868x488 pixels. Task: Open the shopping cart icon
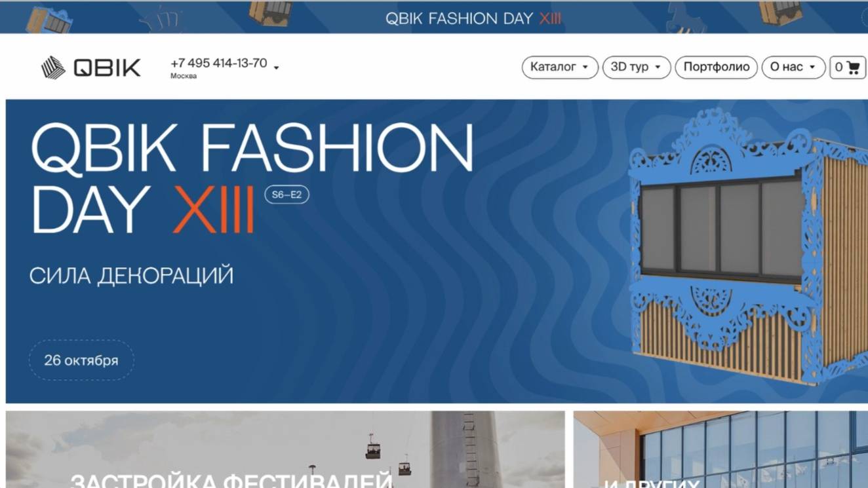[x=848, y=67]
